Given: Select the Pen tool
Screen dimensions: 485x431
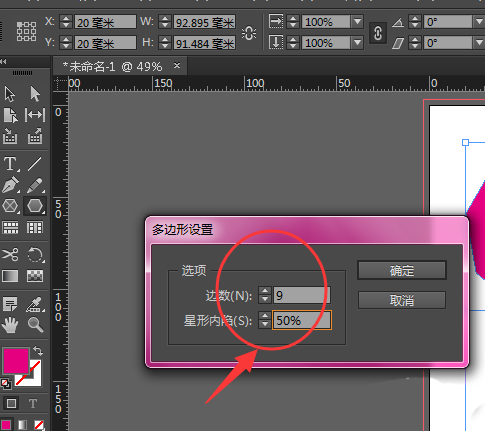Looking at the screenshot, I should (10, 185).
